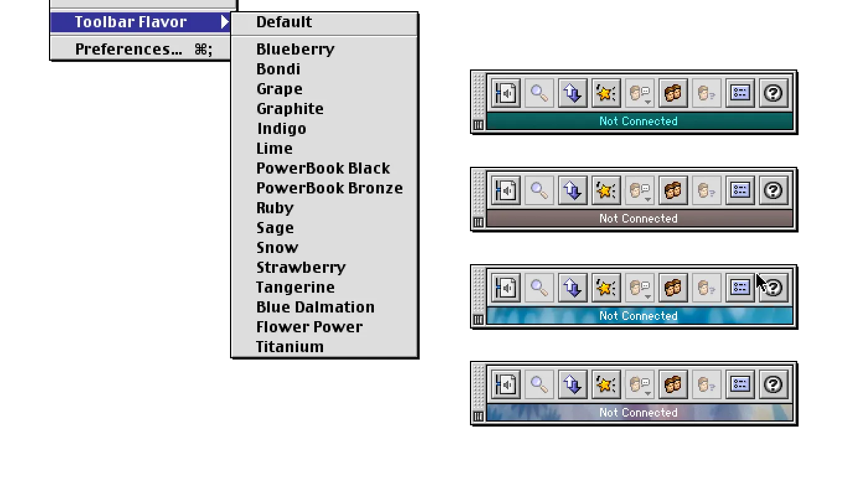Viewport: 868px width, 496px height.
Task: Click yellow star icon in brown toolbar
Action: tap(606, 191)
